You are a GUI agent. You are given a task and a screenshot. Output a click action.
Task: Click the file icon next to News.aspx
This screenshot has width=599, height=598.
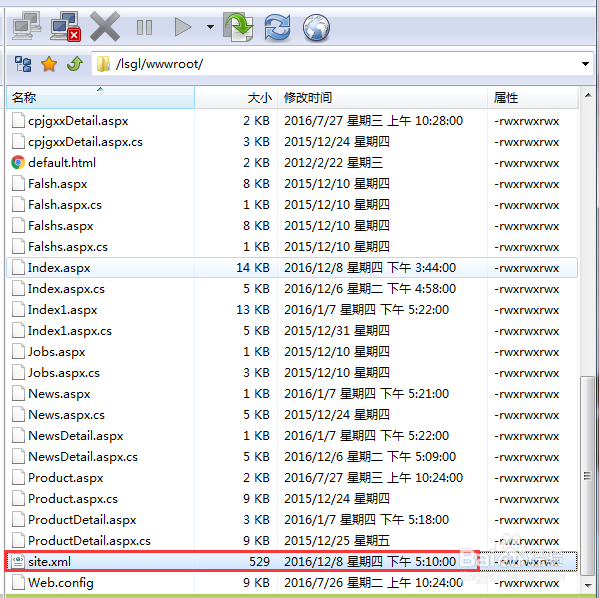[x=18, y=394]
